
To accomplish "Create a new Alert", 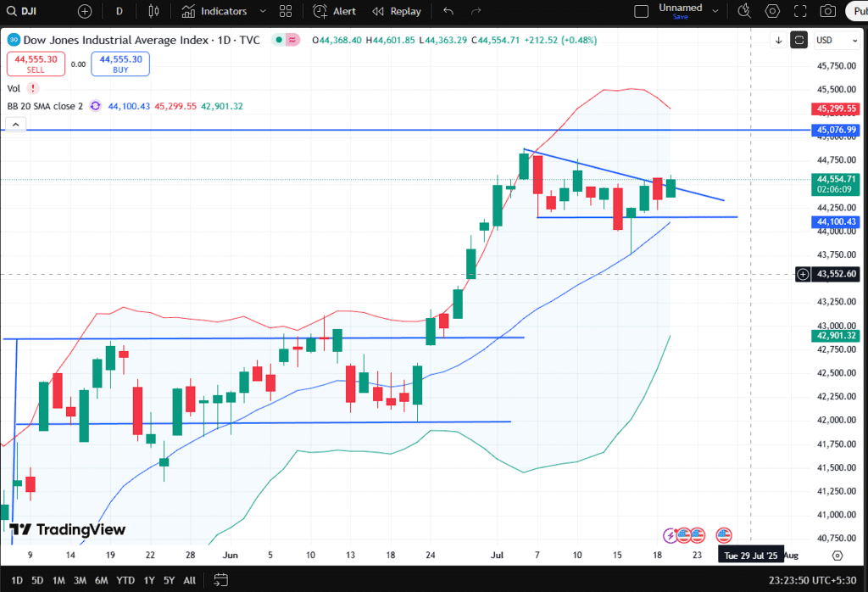I will coord(334,11).
